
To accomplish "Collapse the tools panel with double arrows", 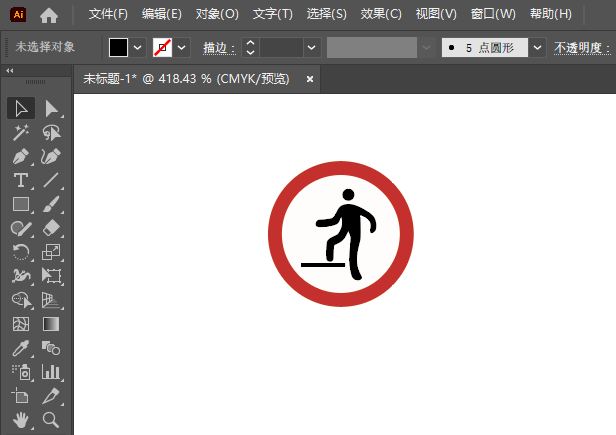I will pyautogui.click(x=10, y=70).
